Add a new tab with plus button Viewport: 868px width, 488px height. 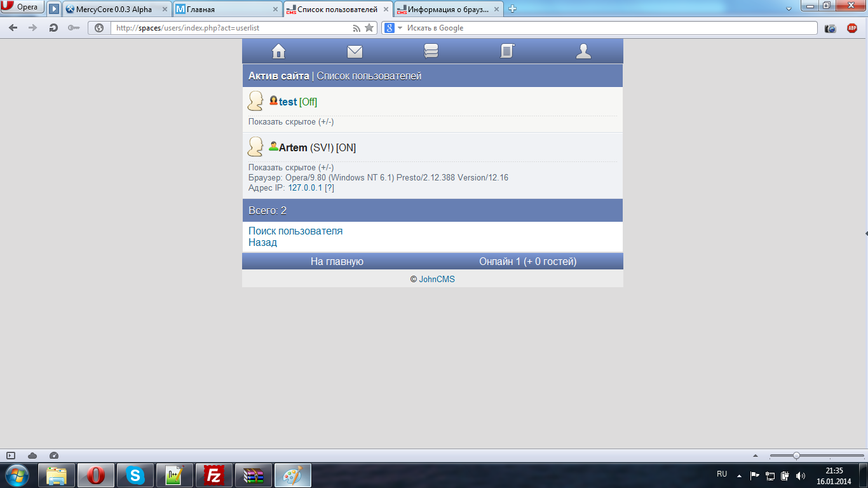tap(513, 9)
